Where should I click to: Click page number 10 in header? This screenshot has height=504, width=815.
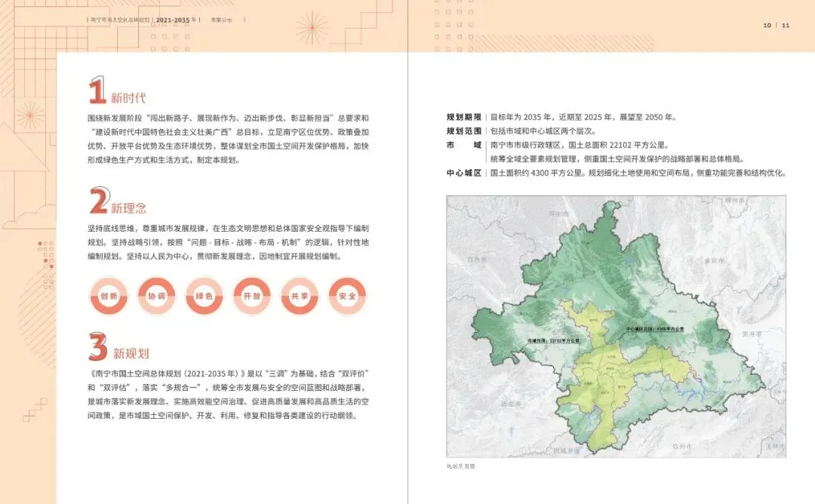767,25
